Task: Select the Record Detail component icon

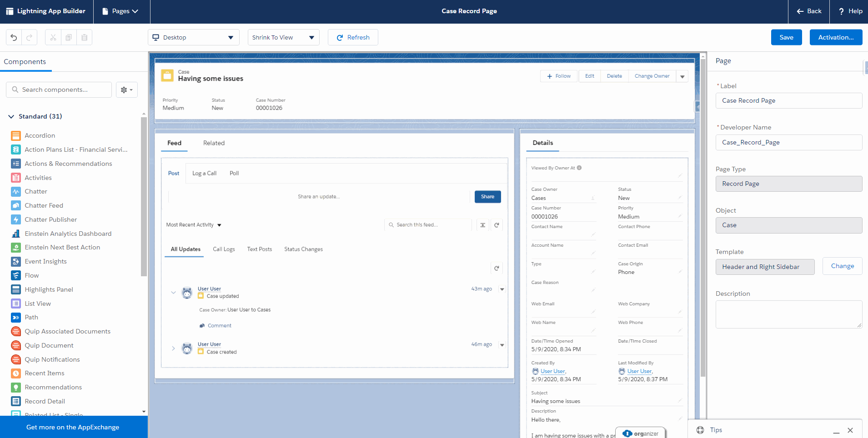Action: pos(16,401)
